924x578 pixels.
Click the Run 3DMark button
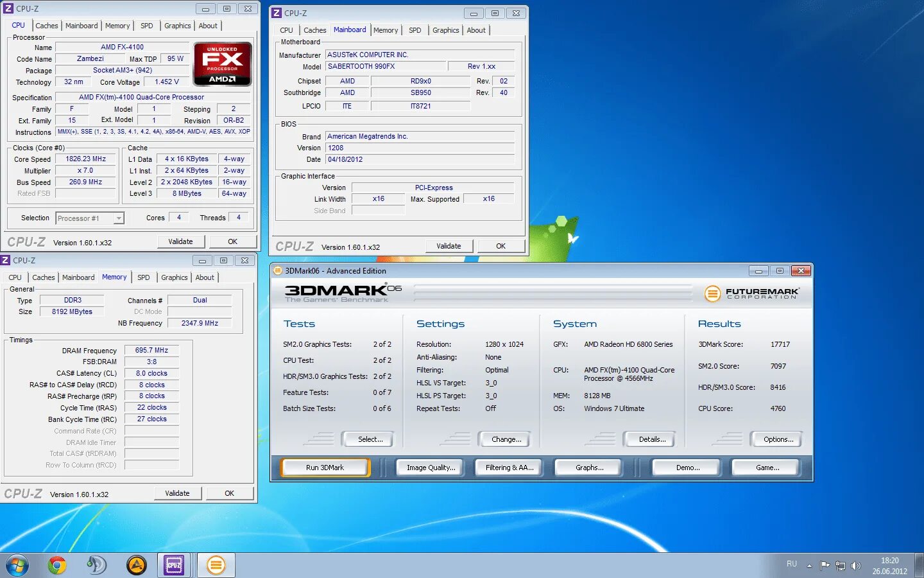[x=325, y=468]
